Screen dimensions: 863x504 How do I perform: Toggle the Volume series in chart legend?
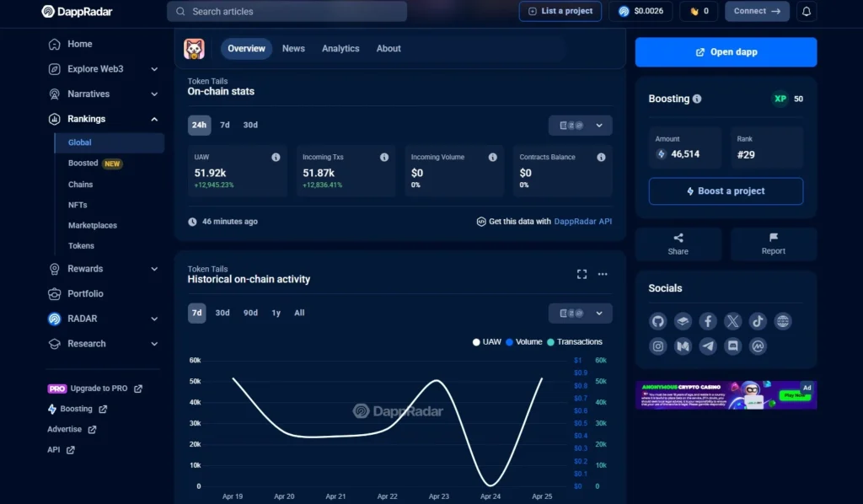pyautogui.click(x=524, y=341)
